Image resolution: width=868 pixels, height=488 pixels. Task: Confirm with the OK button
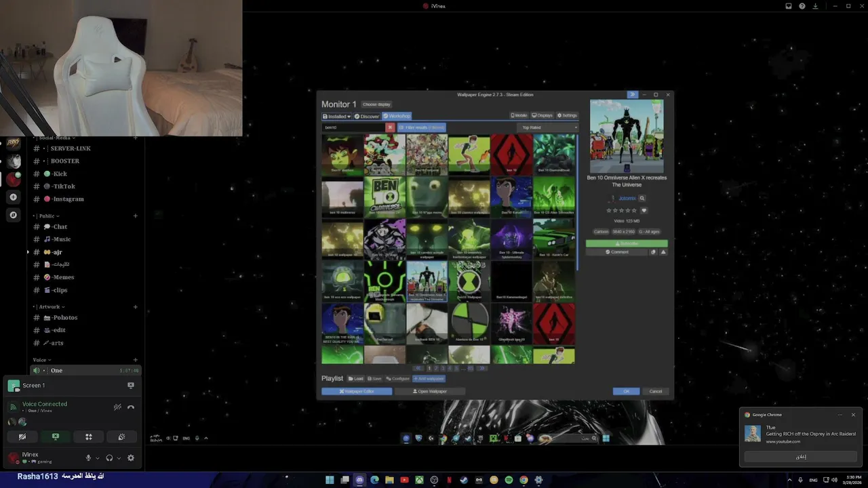pyautogui.click(x=626, y=391)
